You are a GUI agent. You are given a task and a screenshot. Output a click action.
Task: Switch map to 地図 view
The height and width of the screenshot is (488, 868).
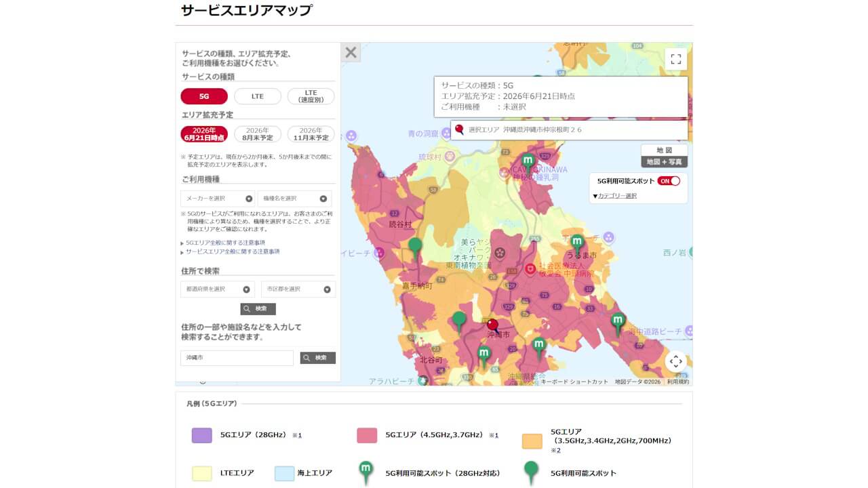pos(665,150)
